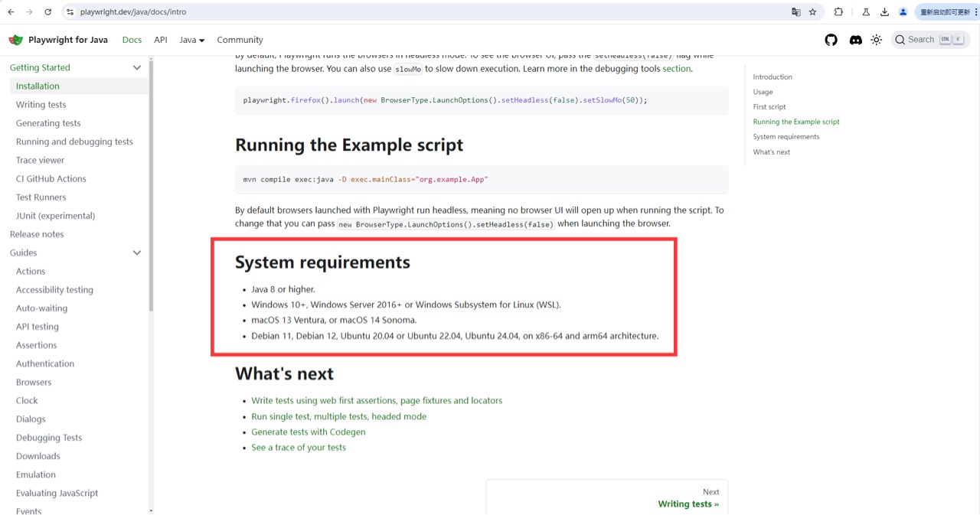980x515 pixels.
Task: Open the Community navbar item
Action: click(x=240, y=40)
